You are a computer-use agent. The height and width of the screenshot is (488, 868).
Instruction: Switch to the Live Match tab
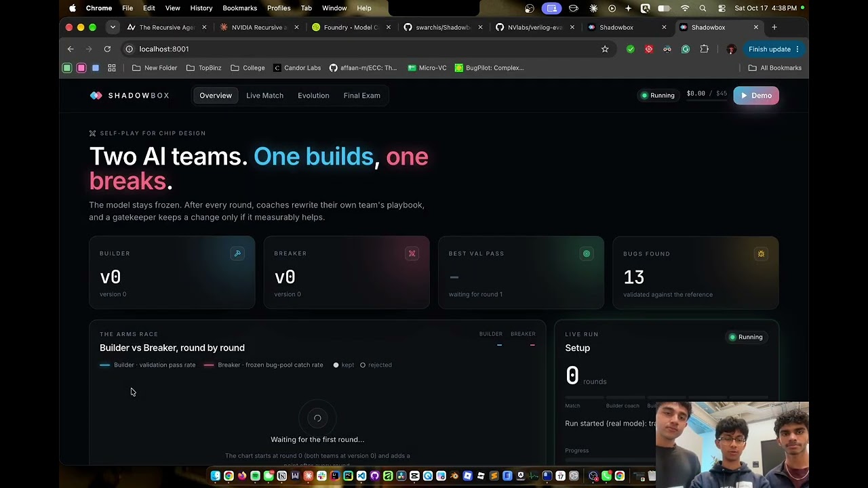point(264,96)
